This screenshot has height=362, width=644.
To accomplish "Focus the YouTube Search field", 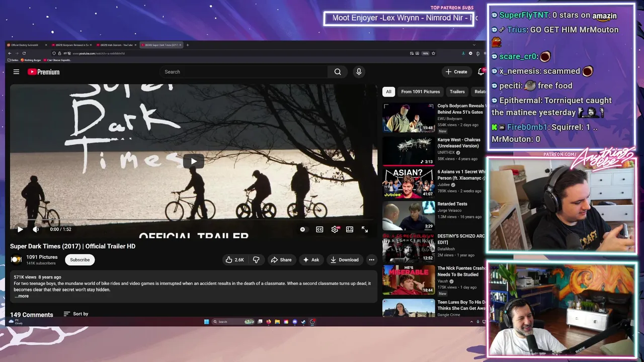I will click(x=244, y=72).
